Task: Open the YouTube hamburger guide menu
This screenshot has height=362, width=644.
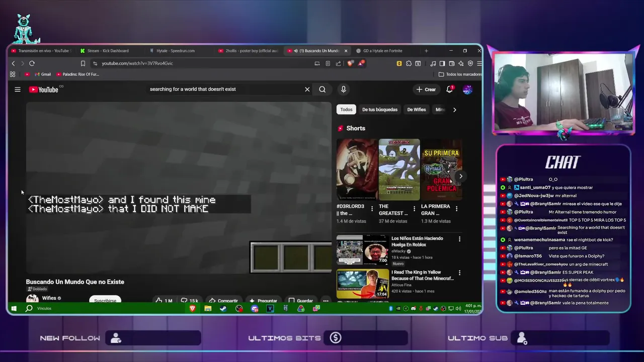Action: (18, 89)
